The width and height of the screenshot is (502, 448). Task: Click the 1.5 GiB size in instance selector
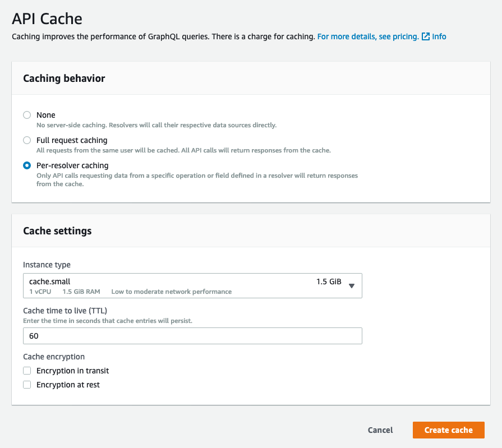pos(329,281)
